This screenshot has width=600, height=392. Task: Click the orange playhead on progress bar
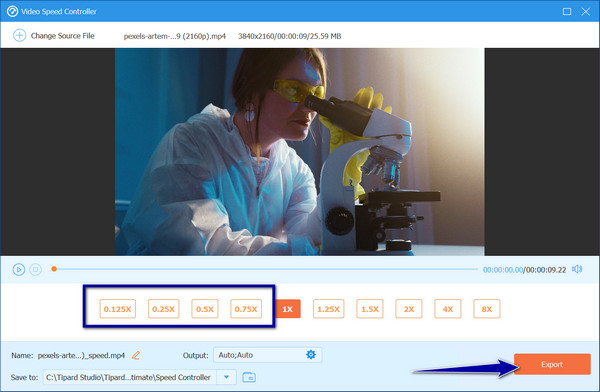(x=54, y=269)
